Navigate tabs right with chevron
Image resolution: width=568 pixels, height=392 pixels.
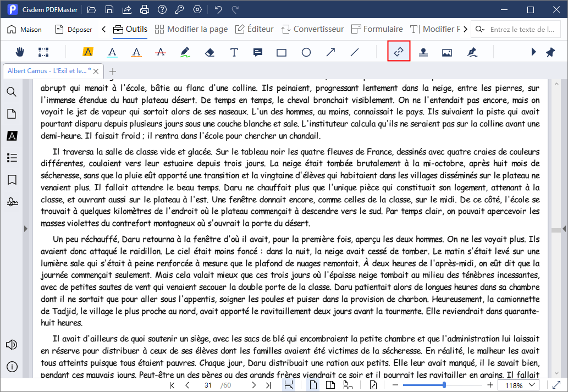tap(466, 29)
